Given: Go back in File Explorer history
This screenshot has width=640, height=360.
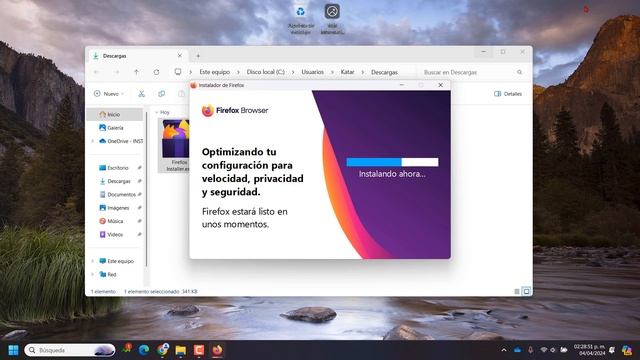Looking at the screenshot, I should [x=96, y=72].
